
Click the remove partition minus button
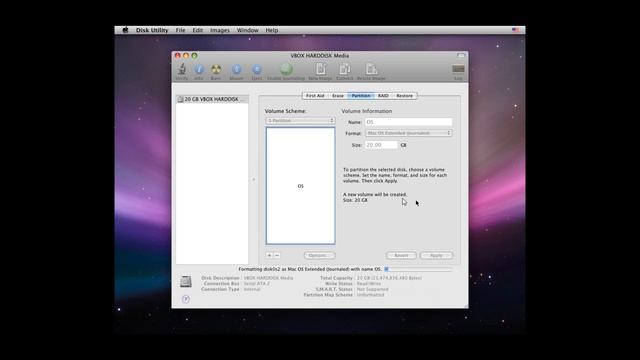(277, 255)
